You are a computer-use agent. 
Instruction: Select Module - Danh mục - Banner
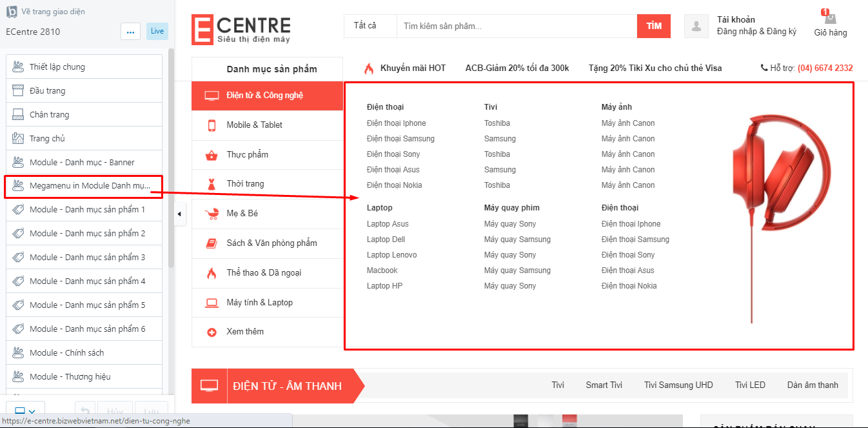84,162
